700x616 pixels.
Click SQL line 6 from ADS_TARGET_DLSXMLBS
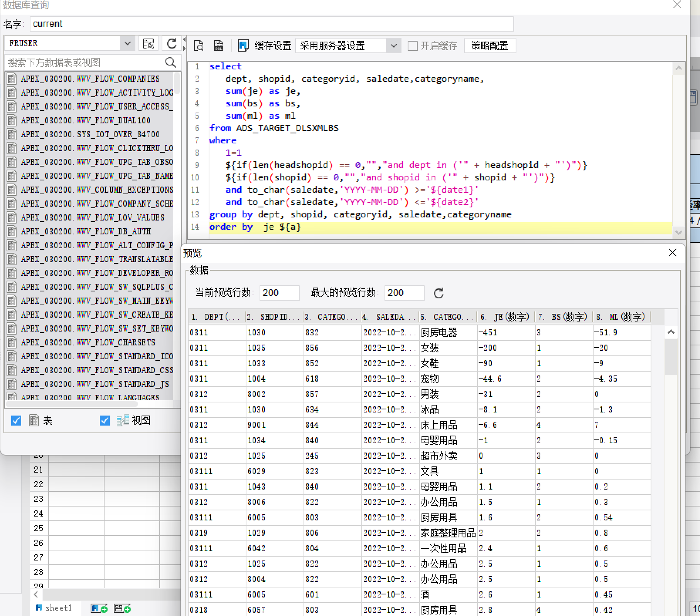click(x=274, y=128)
